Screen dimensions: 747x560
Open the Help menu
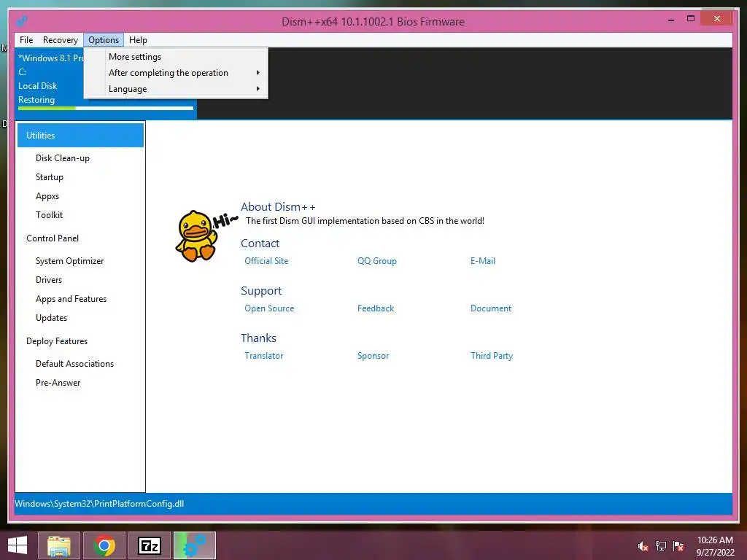coord(138,40)
